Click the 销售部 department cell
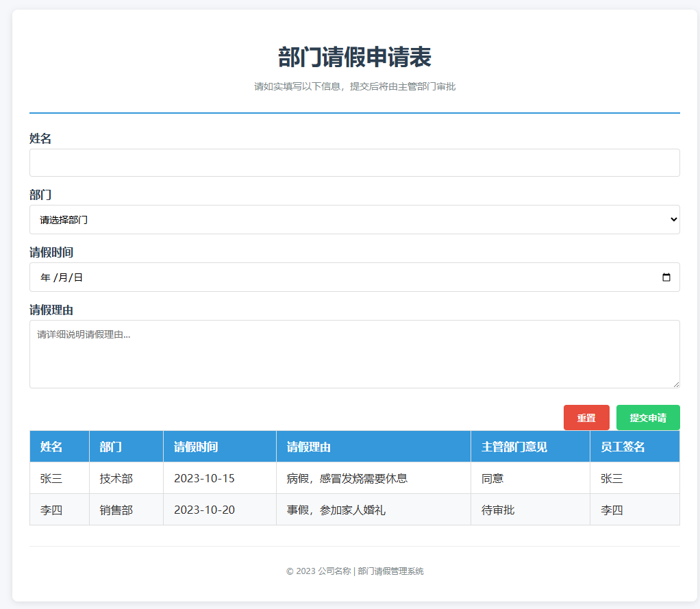 [x=116, y=510]
